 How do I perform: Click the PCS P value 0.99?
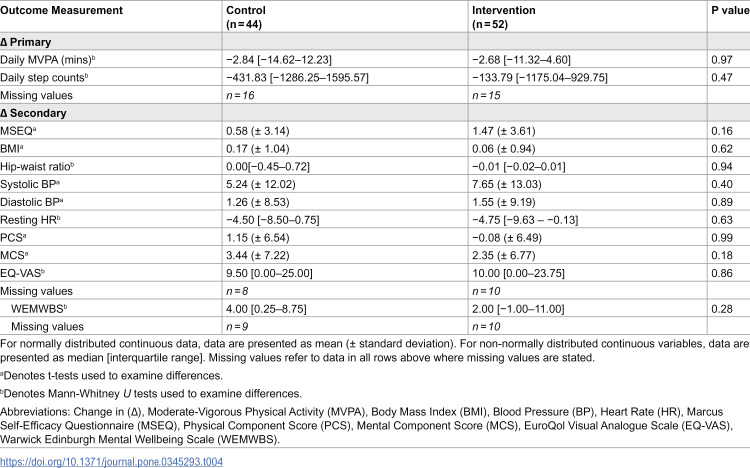722,237
